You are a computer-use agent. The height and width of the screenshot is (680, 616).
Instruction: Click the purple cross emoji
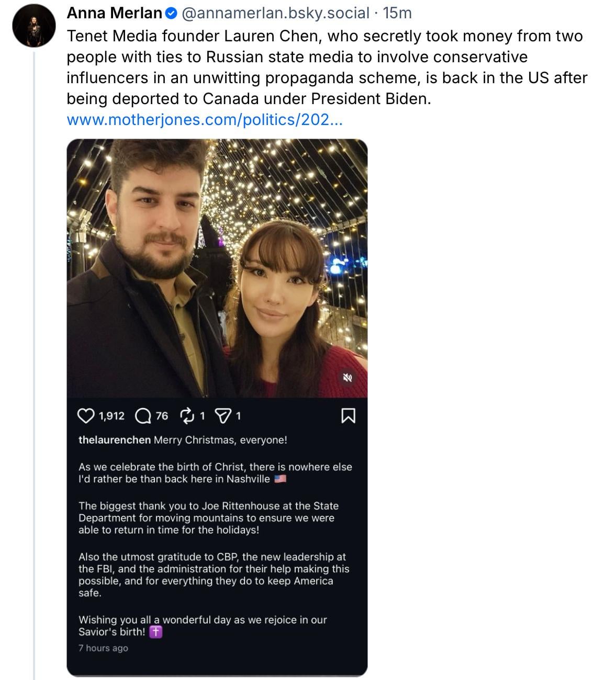156,632
